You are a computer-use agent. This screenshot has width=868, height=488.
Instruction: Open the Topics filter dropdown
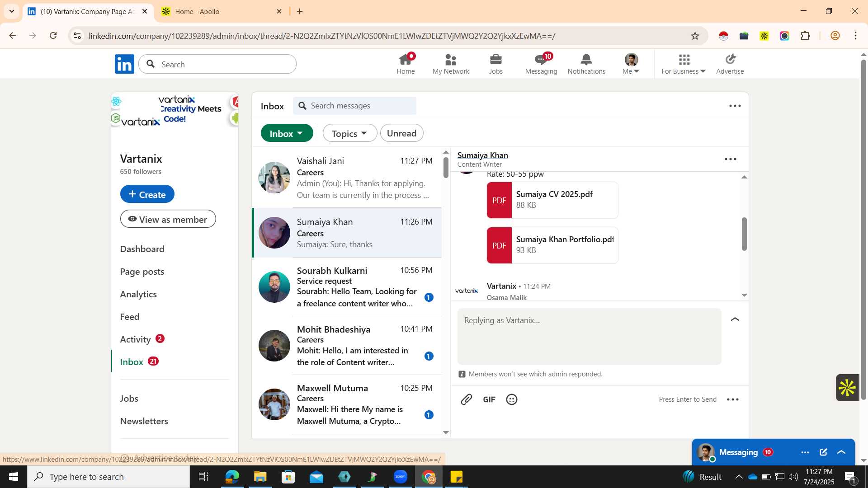(x=349, y=133)
